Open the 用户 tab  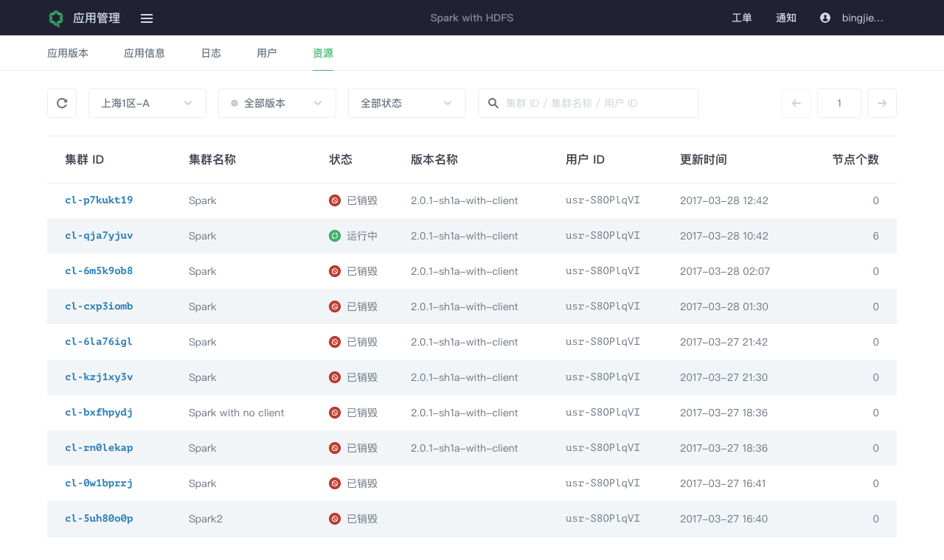[267, 53]
